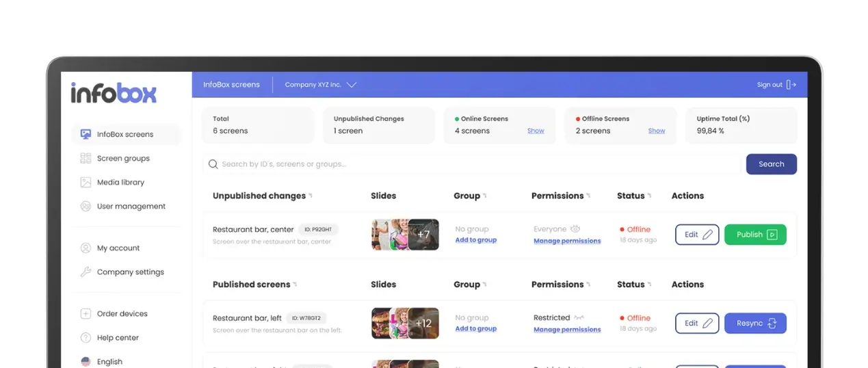The height and width of the screenshot is (368, 868).
Task: Click the InfoBox screens monitor icon
Action: [86, 134]
